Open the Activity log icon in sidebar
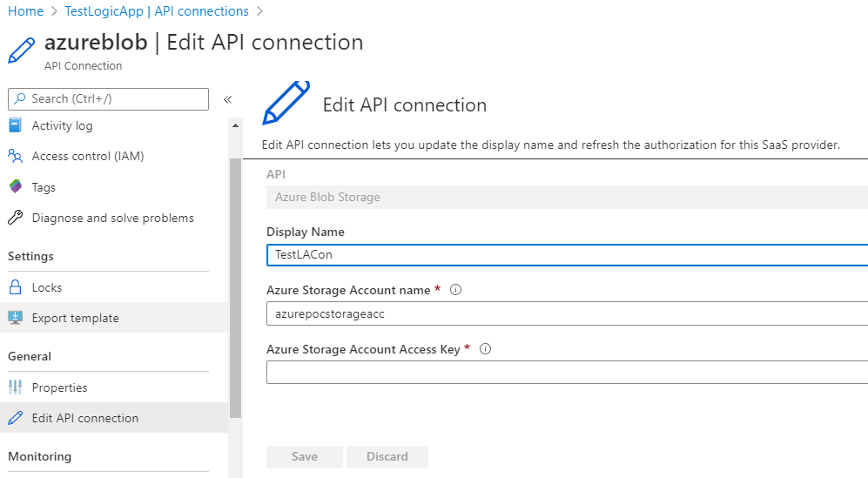The image size is (868, 478). pyautogui.click(x=16, y=125)
